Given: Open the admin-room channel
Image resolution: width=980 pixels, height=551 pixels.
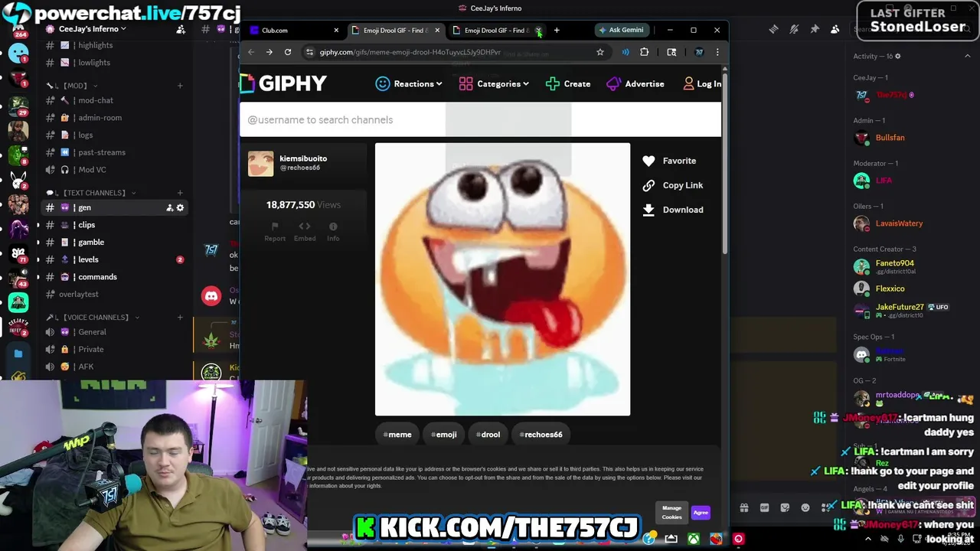Looking at the screenshot, I should [115, 118].
